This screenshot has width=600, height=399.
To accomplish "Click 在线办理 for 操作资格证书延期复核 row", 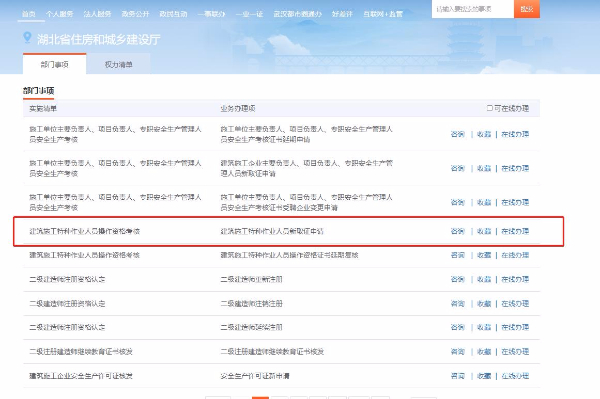I will (515, 255).
